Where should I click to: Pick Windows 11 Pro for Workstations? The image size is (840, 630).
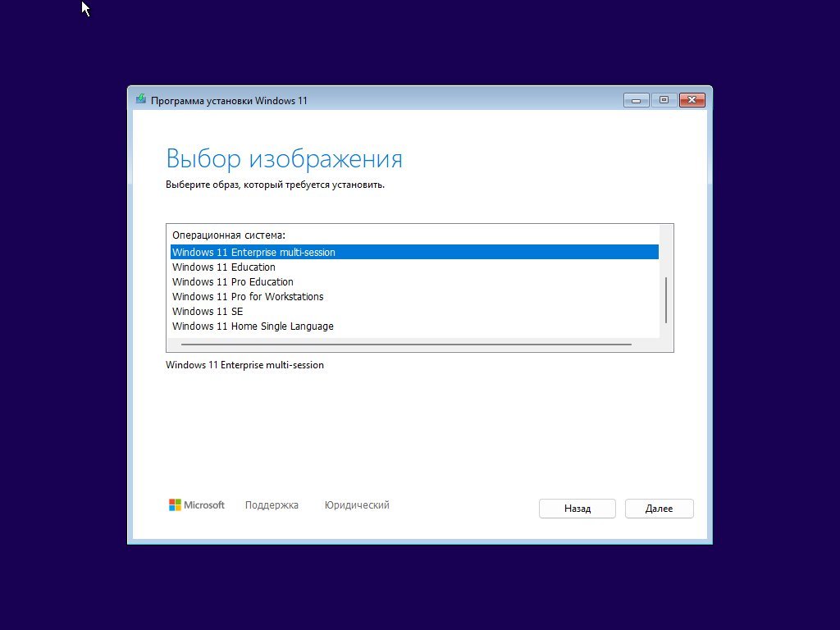(414, 296)
